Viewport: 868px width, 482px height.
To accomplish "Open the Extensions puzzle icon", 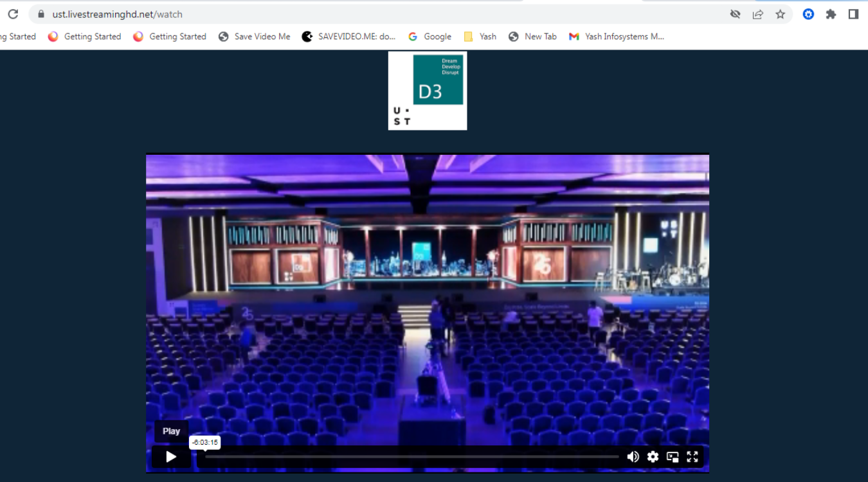I will point(831,14).
